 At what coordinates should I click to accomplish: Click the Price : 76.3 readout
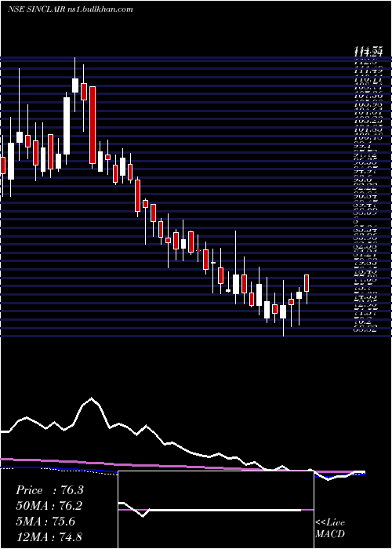(49, 490)
